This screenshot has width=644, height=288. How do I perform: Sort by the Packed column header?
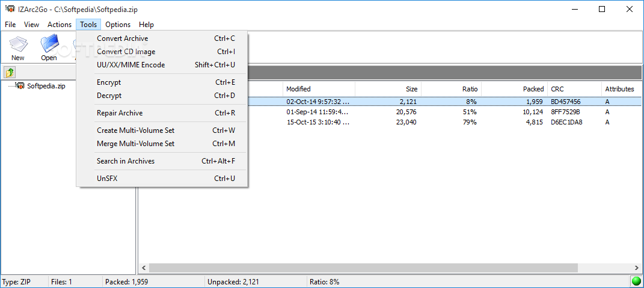point(515,89)
